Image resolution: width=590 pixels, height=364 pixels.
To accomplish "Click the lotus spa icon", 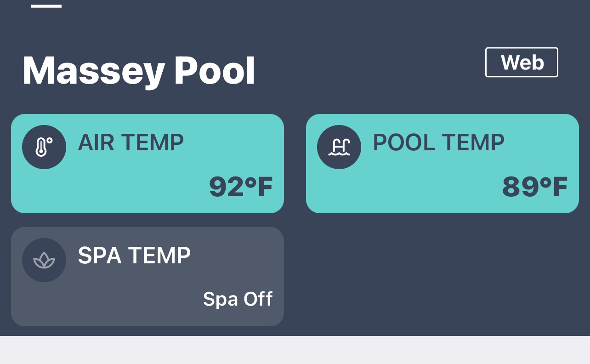I will point(44,261).
